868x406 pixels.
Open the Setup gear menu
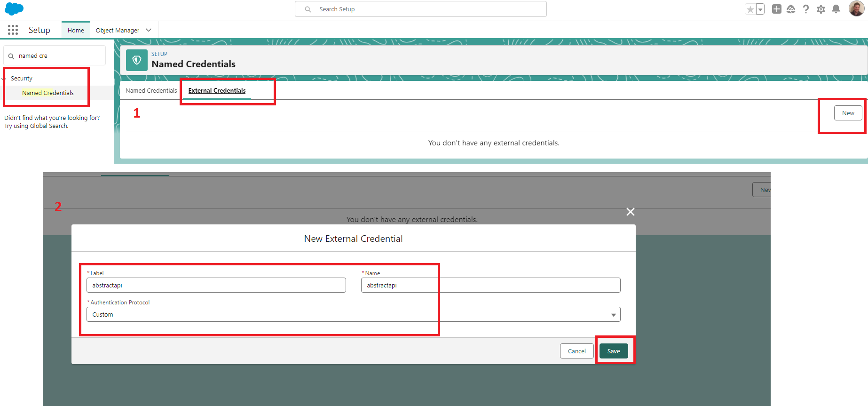(x=821, y=9)
